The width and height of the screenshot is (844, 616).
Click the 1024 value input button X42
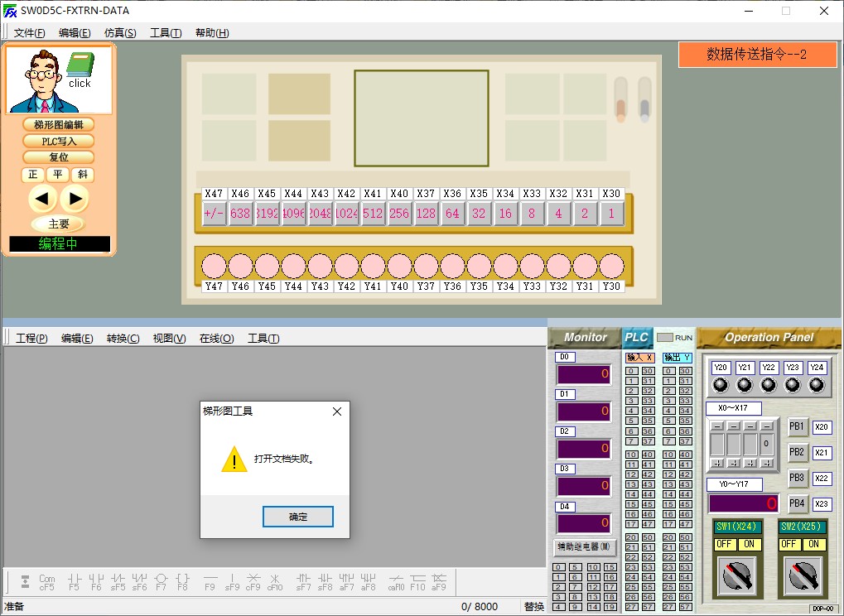click(346, 213)
